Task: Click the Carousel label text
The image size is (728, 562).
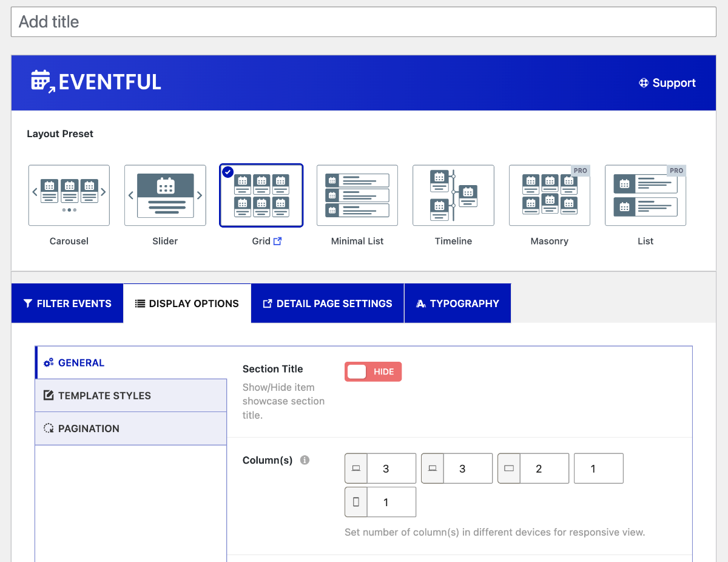Action: coord(69,241)
